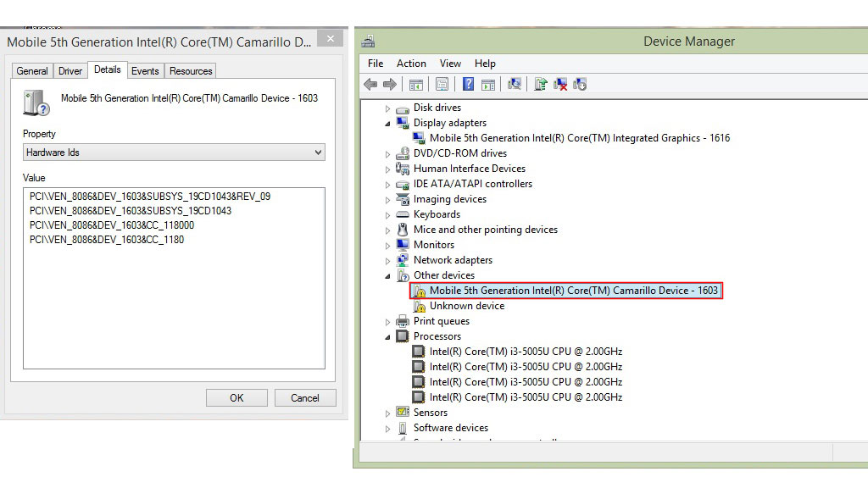
Task: Switch to the General tab
Action: [x=32, y=71]
